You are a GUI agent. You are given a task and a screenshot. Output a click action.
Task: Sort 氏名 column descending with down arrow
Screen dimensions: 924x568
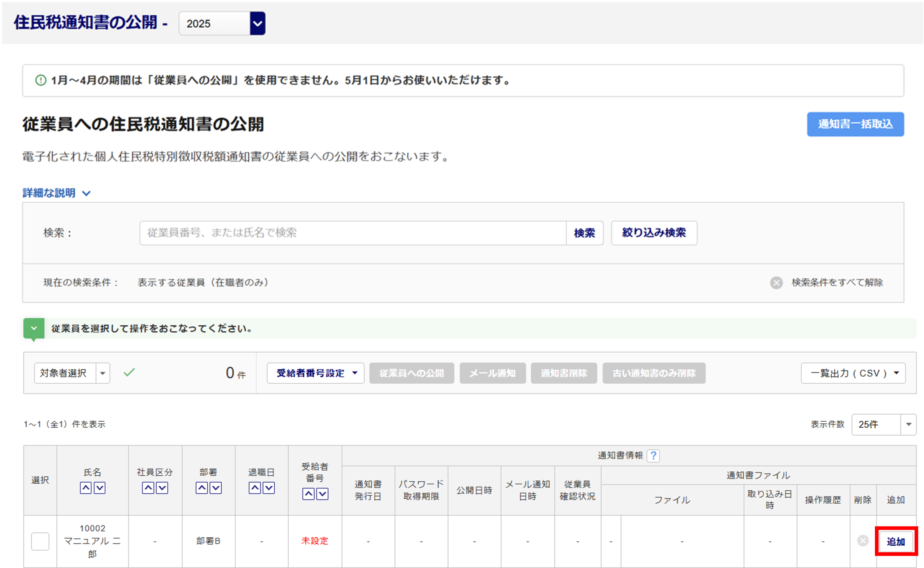pos(100,488)
